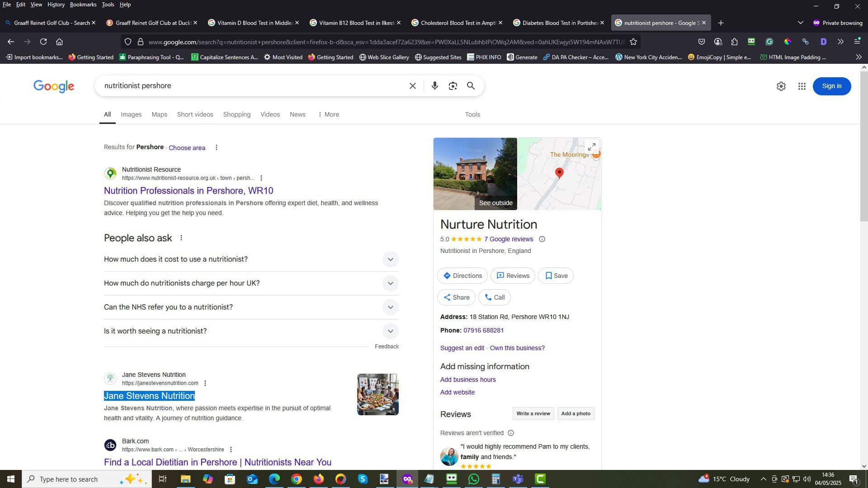Viewport: 868px width, 488px height.
Task: Open the News results tab
Action: (x=297, y=114)
